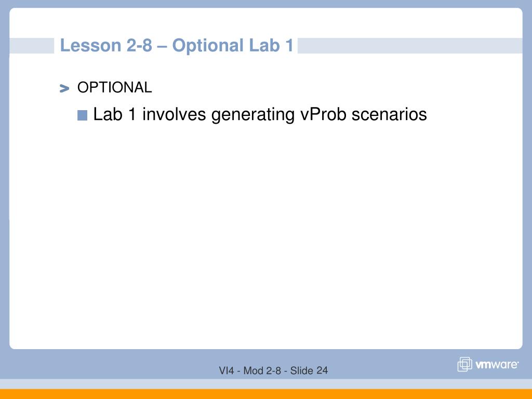Click the gray accent bar left of title
The height and width of the screenshot is (399, 532).
(x=32, y=46)
